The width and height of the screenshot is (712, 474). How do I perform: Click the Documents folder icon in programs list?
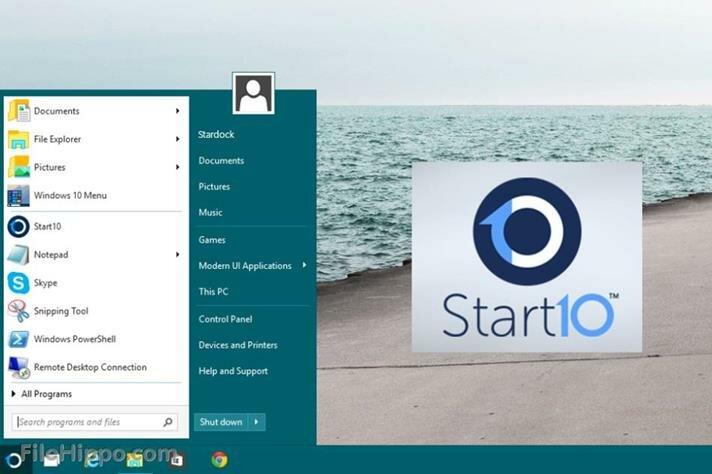(x=19, y=111)
